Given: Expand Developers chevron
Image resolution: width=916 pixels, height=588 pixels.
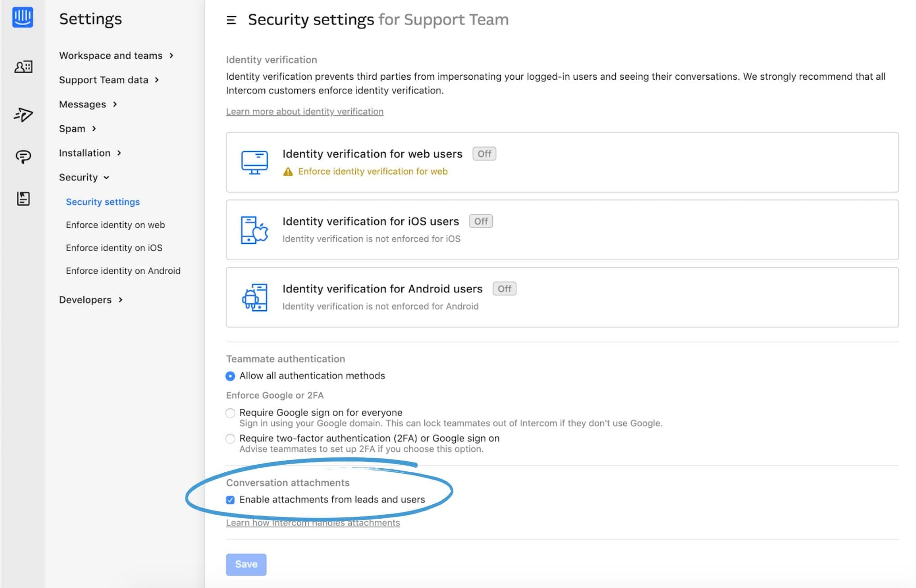Looking at the screenshot, I should click(121, 300).
